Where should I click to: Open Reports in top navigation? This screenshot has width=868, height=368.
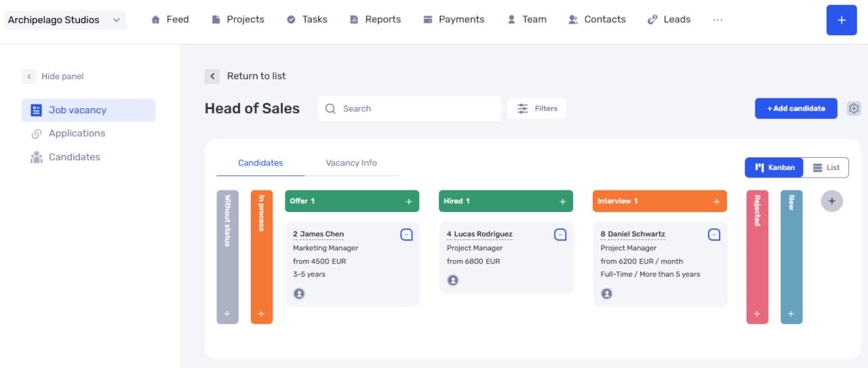click(x=375, y=20)
